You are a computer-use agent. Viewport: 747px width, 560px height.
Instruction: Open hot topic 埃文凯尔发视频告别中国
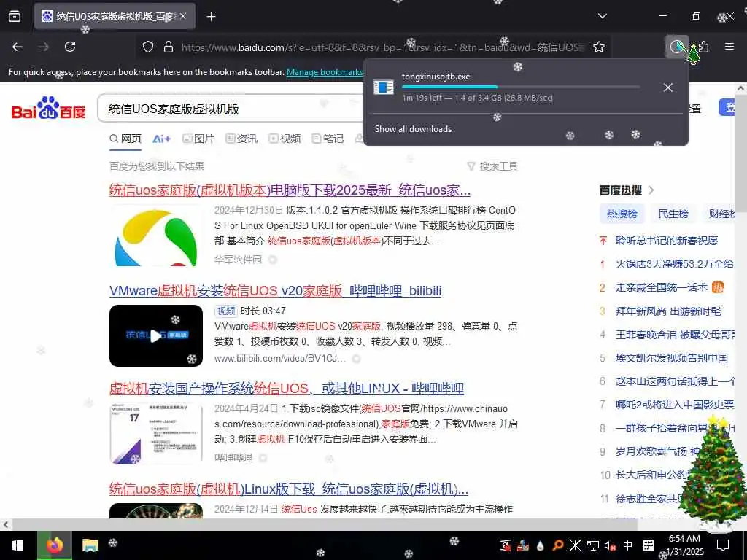tap(672, 358)
